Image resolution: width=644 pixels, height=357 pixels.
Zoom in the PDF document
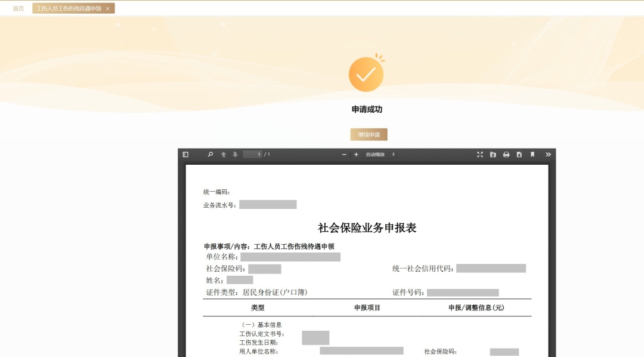pos(356,155)
